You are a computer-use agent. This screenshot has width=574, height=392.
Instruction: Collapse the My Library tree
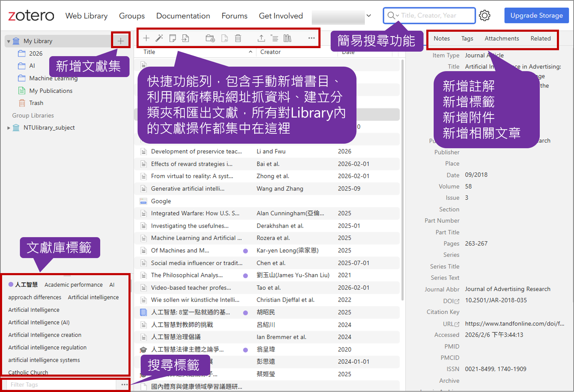coord(9,41)
